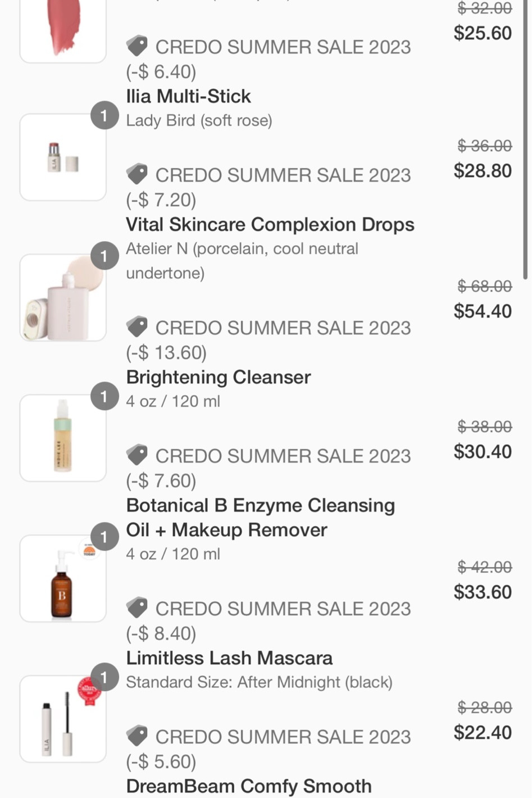
Task: View the Limitless Lash Mascara thumbnail
Action: [62, 720]
